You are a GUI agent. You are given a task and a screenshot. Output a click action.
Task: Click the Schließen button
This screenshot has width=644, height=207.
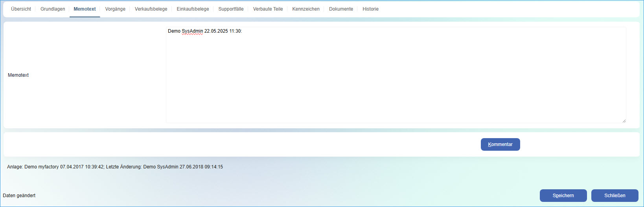pos(615,196)
